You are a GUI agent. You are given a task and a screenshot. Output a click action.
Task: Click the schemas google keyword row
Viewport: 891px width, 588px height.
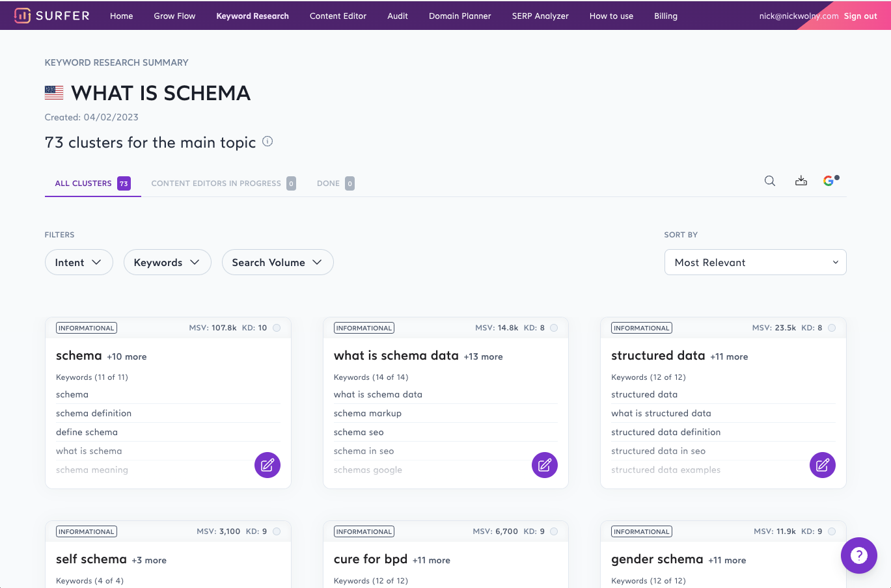point(445,470)
